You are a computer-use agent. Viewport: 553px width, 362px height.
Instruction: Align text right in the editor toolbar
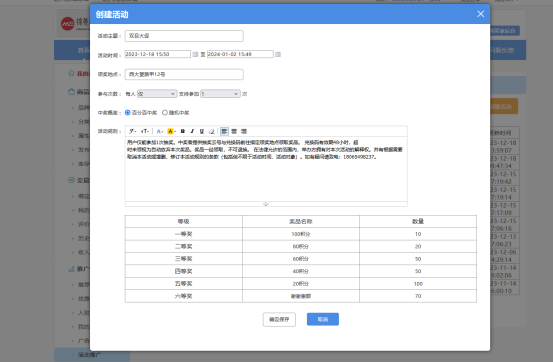pyautogui.click(x=244, y=131)
